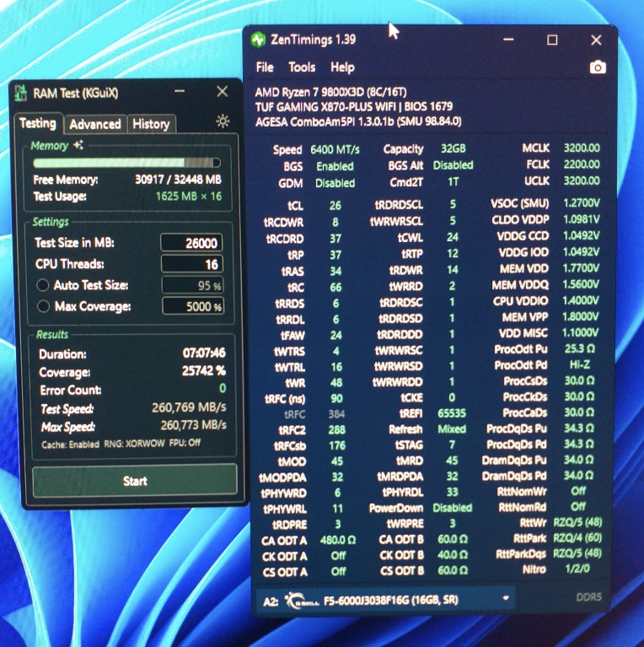Click the RttPark value RZQ/4 (60)
644x647 pixels.
(x=577, y=537)
